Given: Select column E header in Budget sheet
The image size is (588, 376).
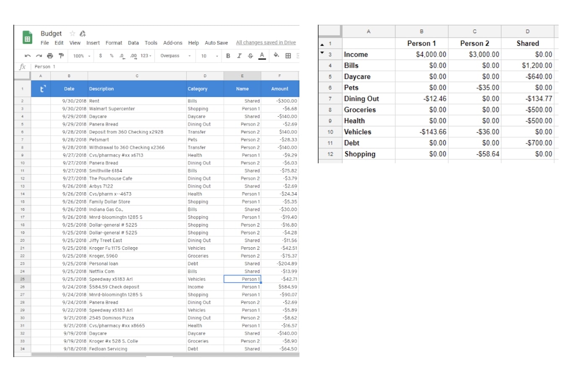Looking at the screenshot, I should coord(242,76).
